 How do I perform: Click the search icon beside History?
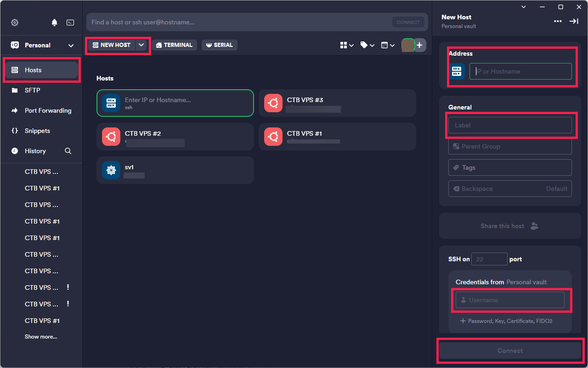pos(68,151)
